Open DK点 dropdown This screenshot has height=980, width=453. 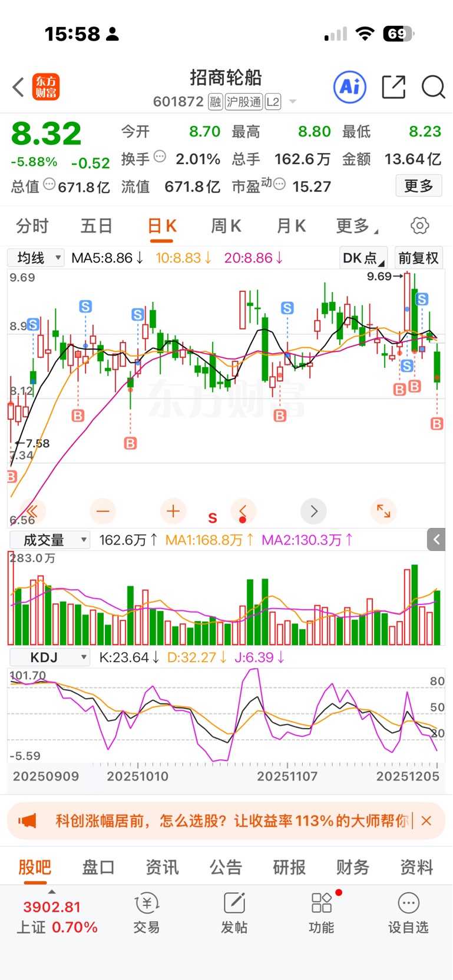(x=363, y=258)
